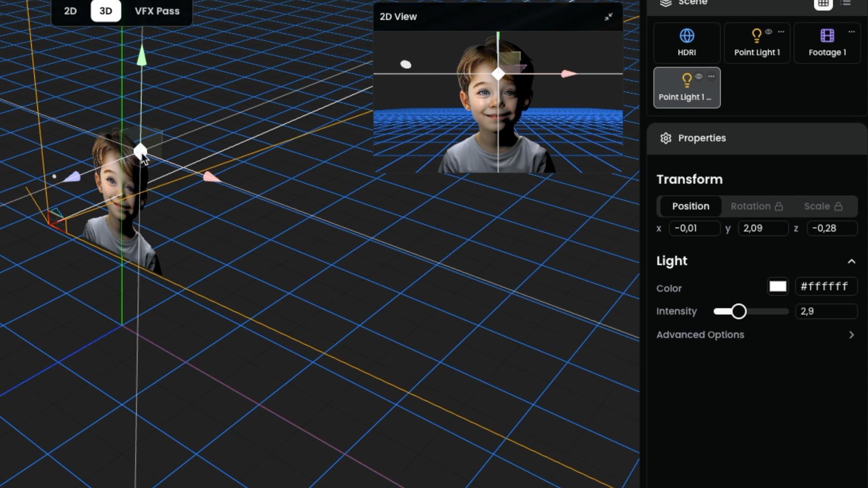Select the Footage 1 scene item
Image resolution: width=868 pixels, height=488 pixels.
coord(827,43)
